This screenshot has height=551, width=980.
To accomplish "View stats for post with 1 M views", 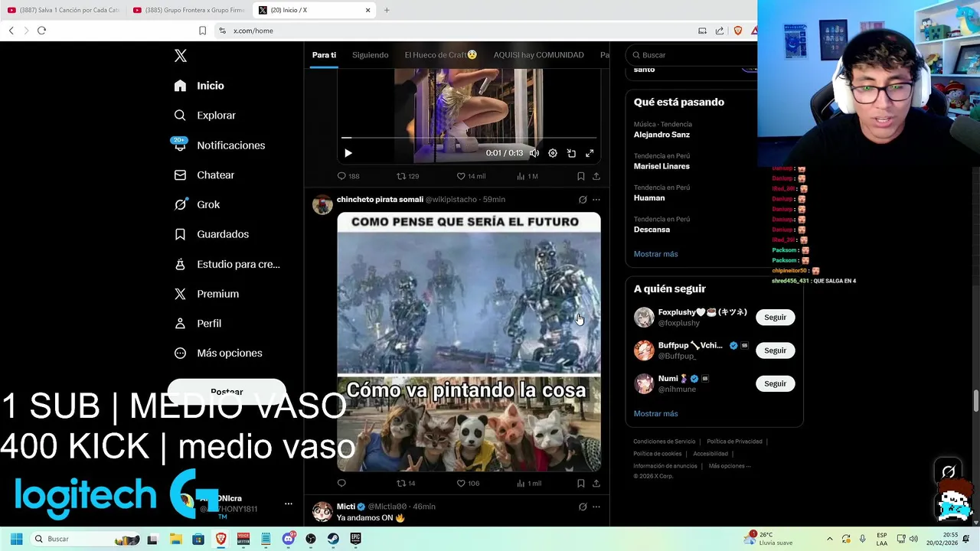I will (527, 176).
